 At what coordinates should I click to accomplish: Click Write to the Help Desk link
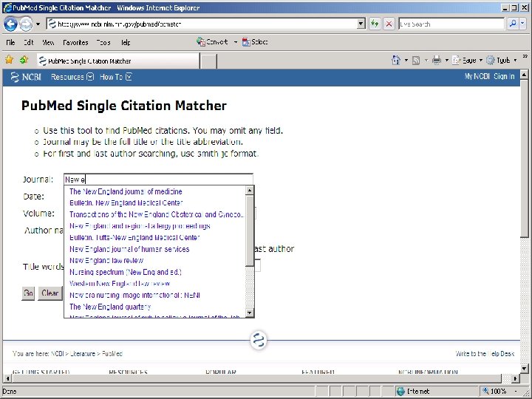pyautogui.click(x=485, y=353)
